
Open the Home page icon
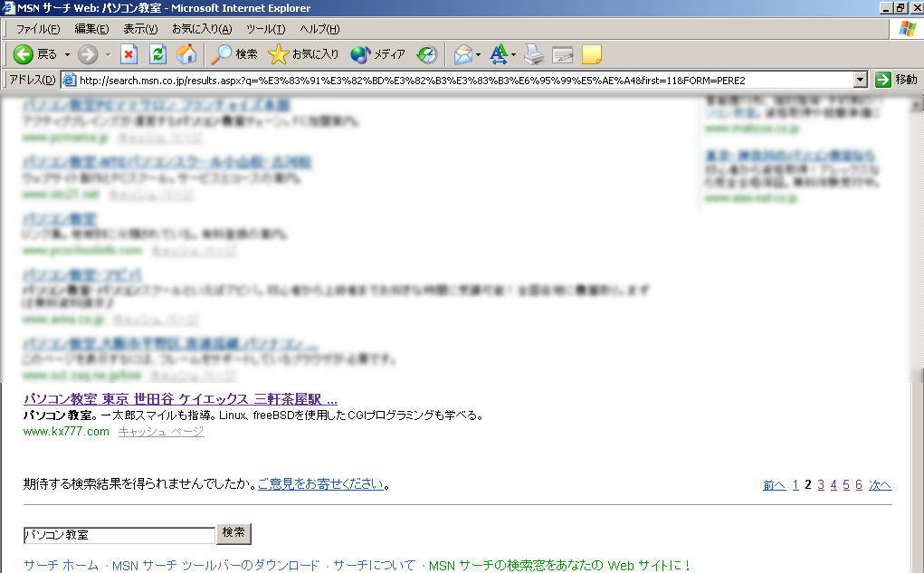185,54
